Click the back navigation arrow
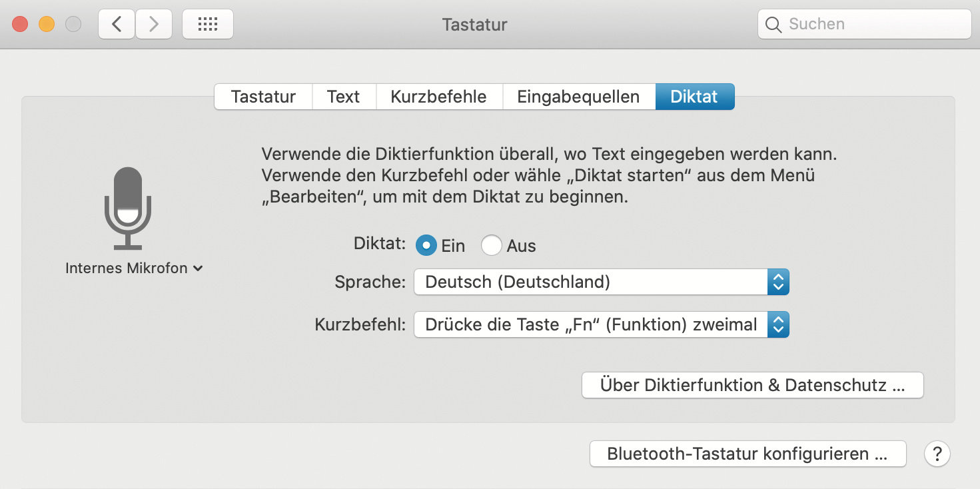980x489 pixels. (117, 25)
